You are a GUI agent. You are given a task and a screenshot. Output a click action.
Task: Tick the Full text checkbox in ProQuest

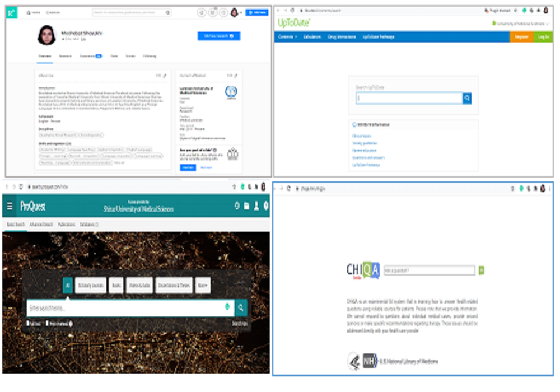(28, 324)
